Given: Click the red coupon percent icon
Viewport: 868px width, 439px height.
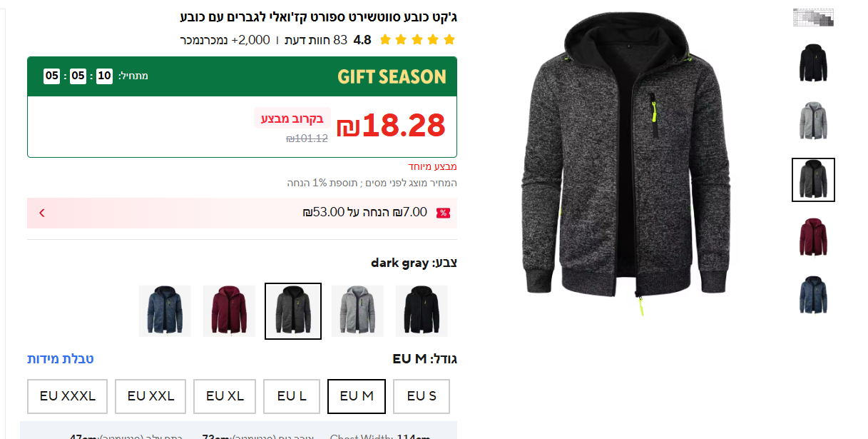Looking at the screenshot, I should (x=443, y=213).
